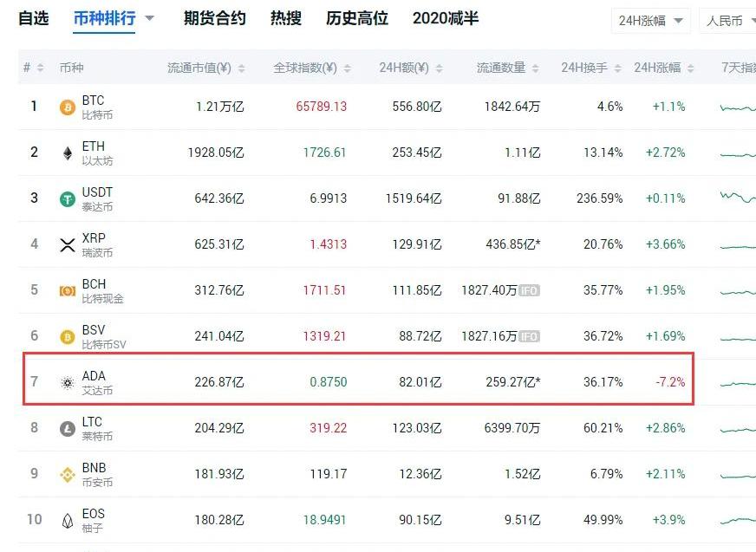Click BTC market cap 1.21万亿
The width and height of the screenshot is (756, 552).
(x=219, y=107)
